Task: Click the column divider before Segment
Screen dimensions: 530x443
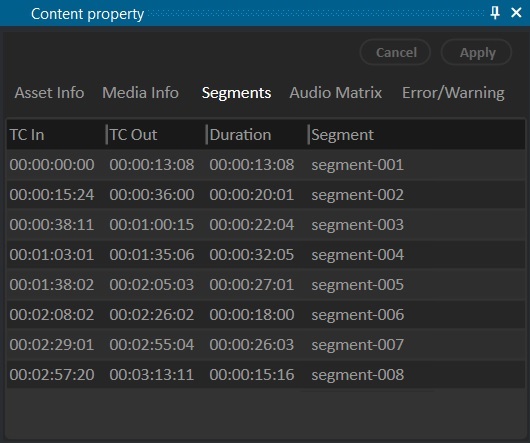Action: (x=308, y=134)
